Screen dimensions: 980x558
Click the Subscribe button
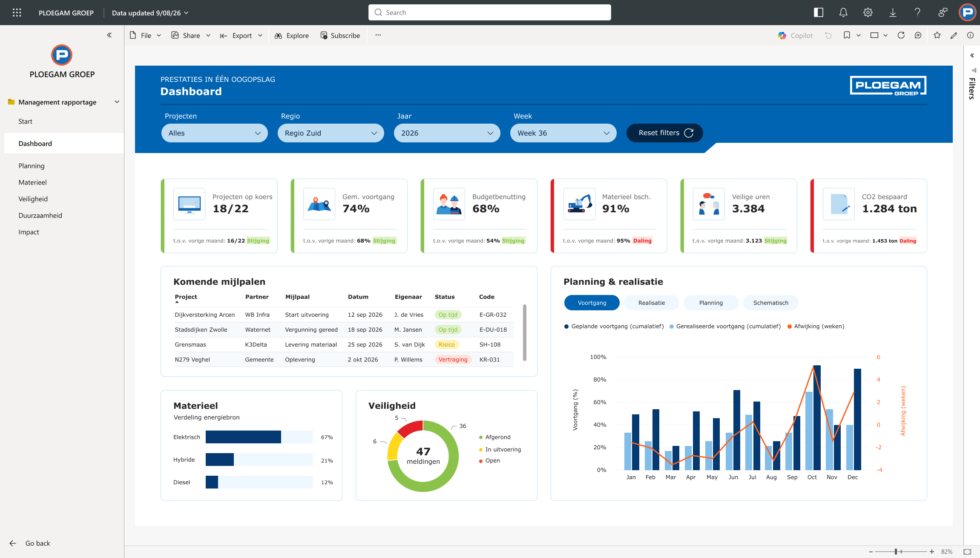340,35
